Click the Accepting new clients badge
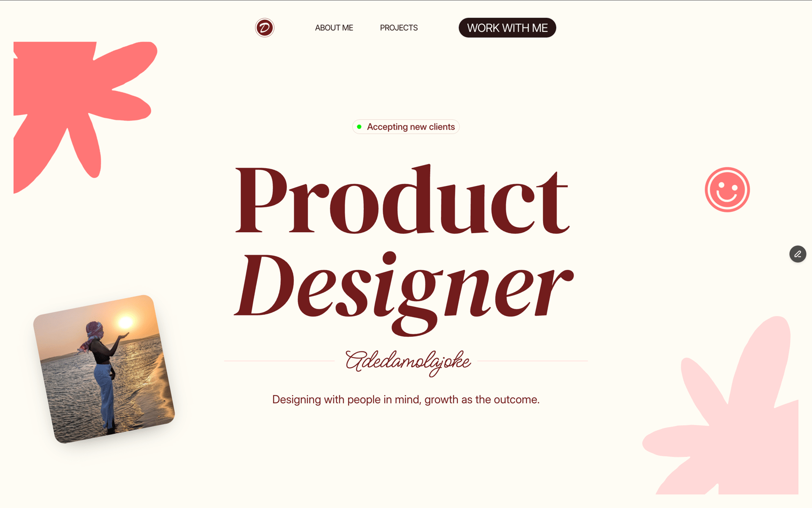The image size is (812, 508). [406, 126]
